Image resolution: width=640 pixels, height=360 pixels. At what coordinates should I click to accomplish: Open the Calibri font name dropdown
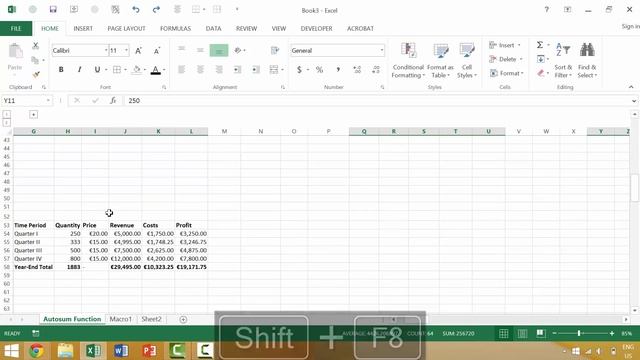[106, 50]
